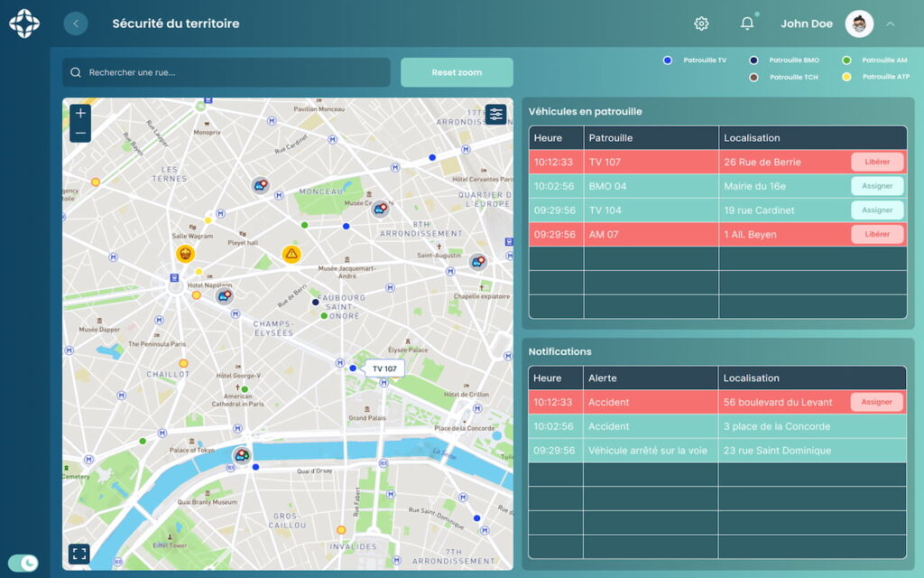Open the notifications bell
Screen dimensions: 924x578
click(x=747, y=23)
